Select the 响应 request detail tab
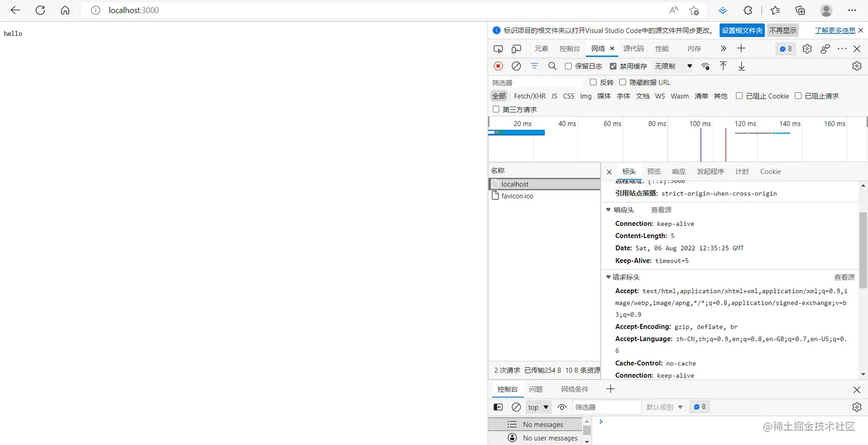868x445 pixels. (679, 171)
